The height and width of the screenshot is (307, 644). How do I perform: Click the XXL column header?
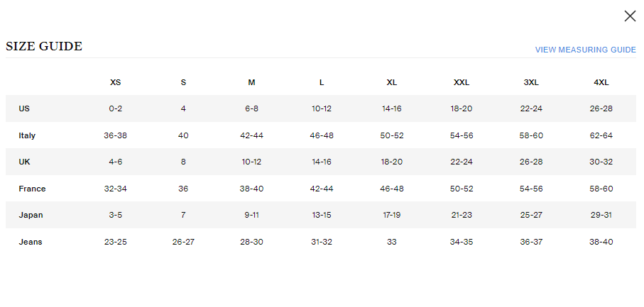[462, 82]
